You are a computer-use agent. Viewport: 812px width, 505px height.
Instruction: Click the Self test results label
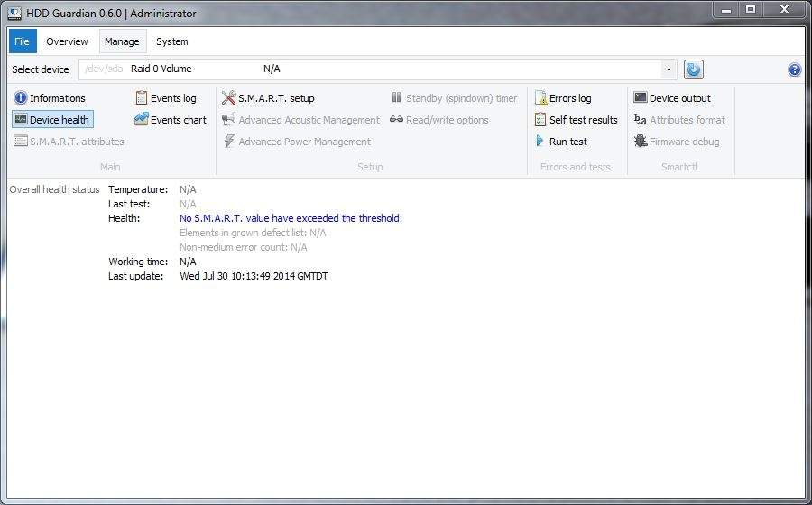coord(583,120)
